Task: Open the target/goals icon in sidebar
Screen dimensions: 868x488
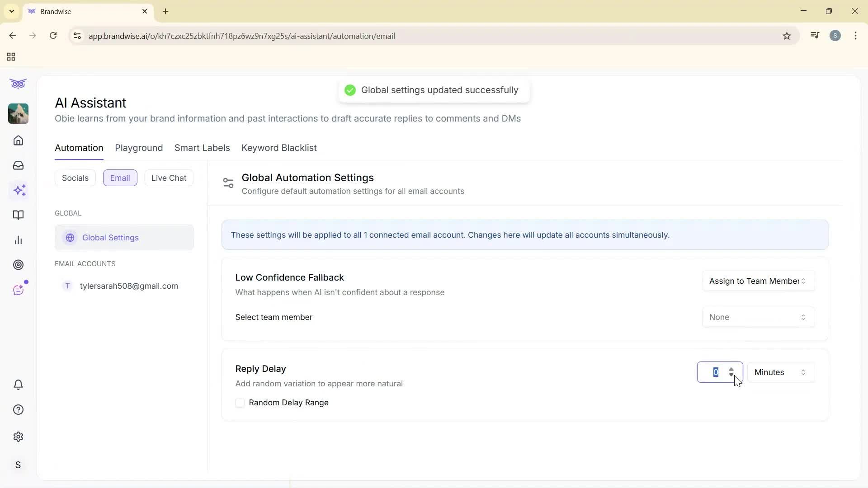Action: click(x=18, y=265)
